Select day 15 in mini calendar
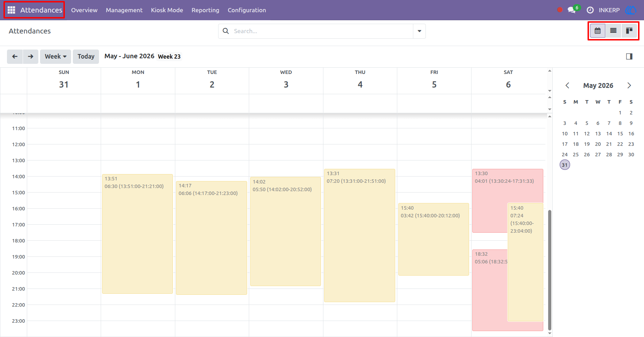Image resolution: width=644 pixels, height=337 pixels. tap(620, 134)
